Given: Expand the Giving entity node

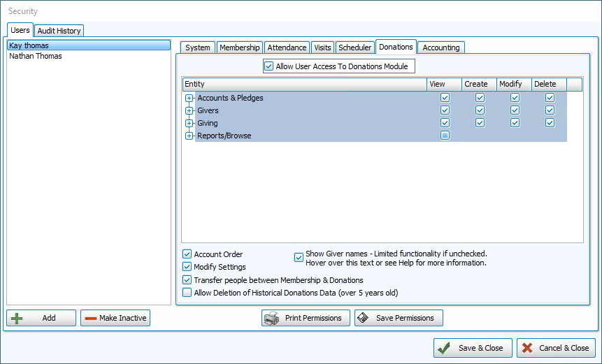Looking at the screenshot, I should [189, 123].
